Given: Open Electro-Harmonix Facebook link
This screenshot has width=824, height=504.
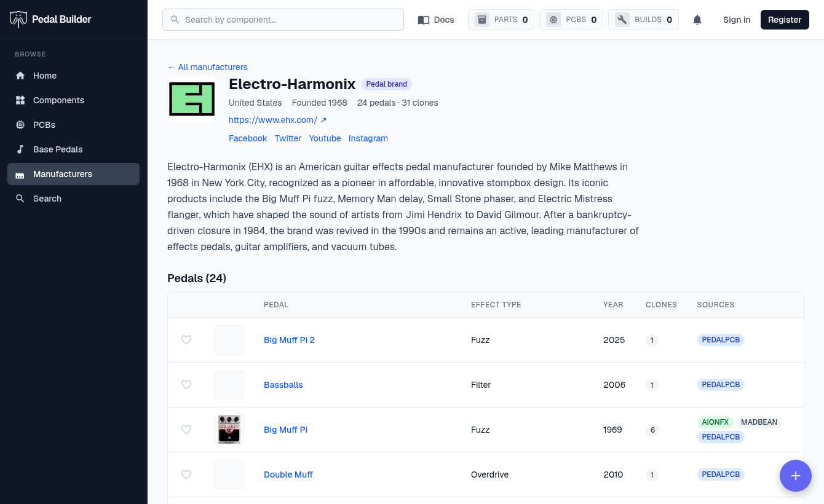Looking at the screenshot, I should [248, 138].
